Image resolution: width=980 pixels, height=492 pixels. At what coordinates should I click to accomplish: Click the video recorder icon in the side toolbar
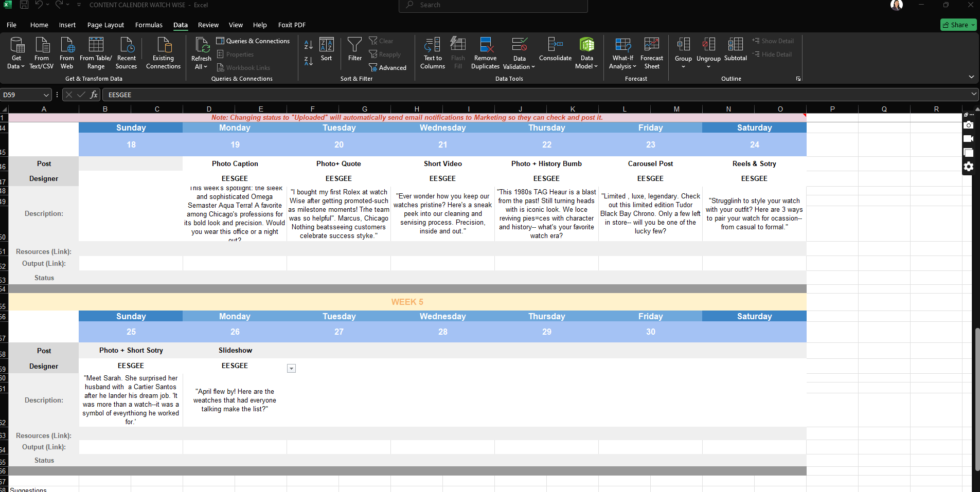[x=969, y=139]
